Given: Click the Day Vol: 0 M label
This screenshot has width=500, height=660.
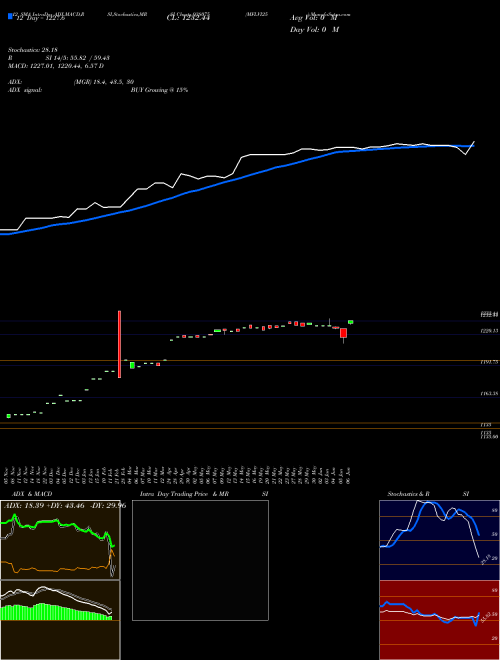Looking at the screenshot, I should pyautogui.click(x=314, y=29).
